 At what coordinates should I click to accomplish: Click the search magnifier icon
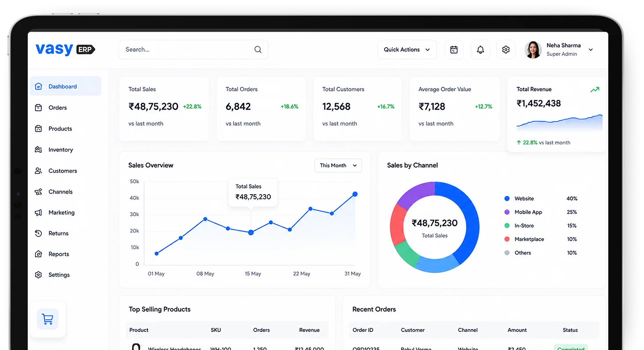(258, 49)
